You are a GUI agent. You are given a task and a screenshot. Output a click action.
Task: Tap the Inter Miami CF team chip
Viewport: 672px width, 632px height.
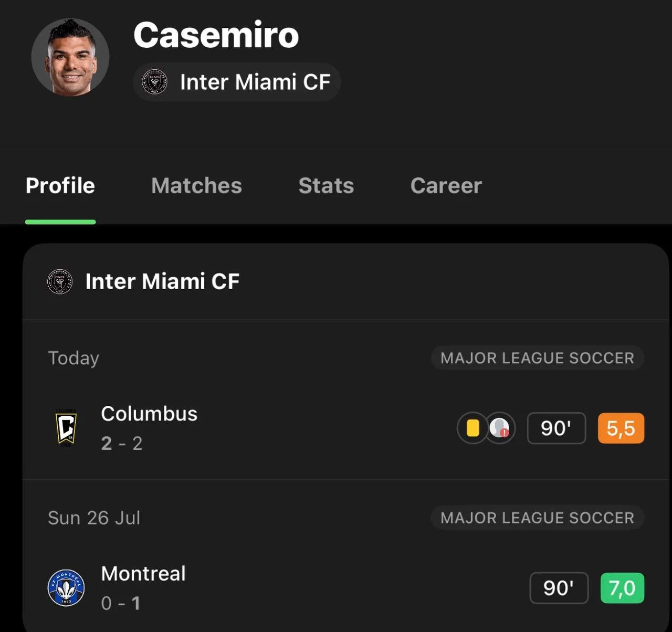[x=237, y=82]
